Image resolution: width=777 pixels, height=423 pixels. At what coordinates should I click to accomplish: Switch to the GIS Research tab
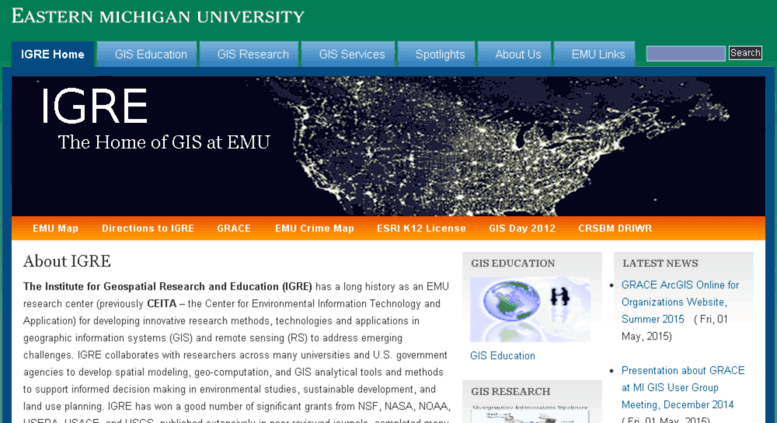250,54
